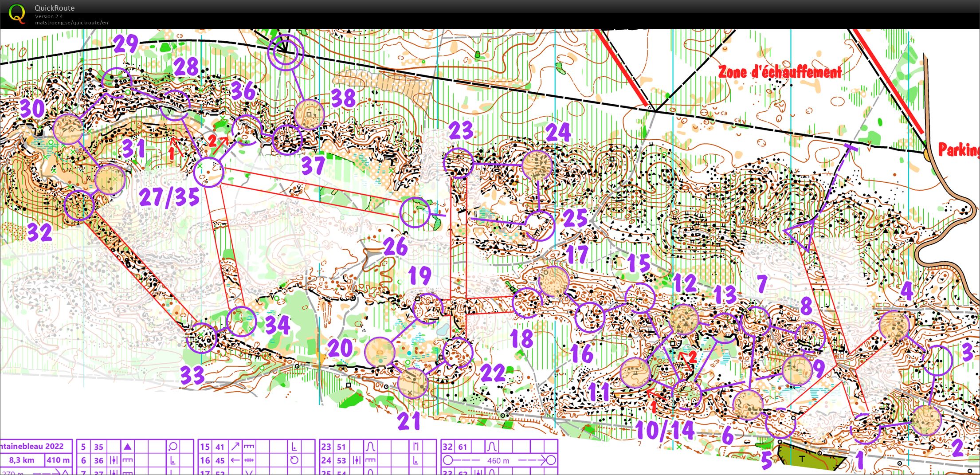Click the corner L symbol in description row 15
This screenshot has height=475, width=980.
point(295,447)
